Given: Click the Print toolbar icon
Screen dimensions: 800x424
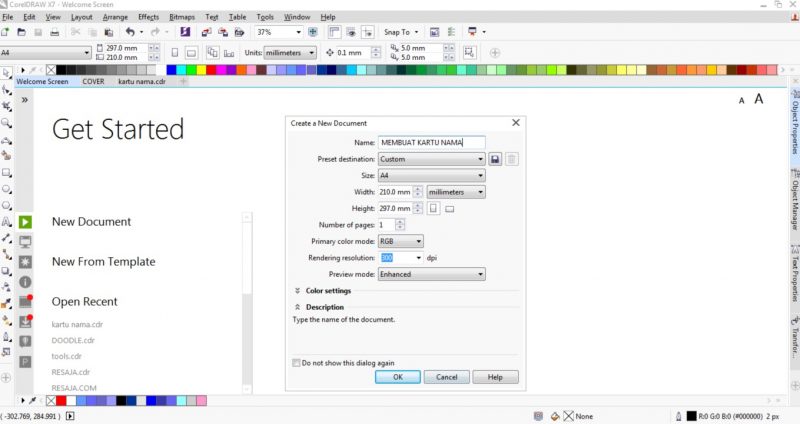Looking at the screenshot, I should [x=55, y=32].
